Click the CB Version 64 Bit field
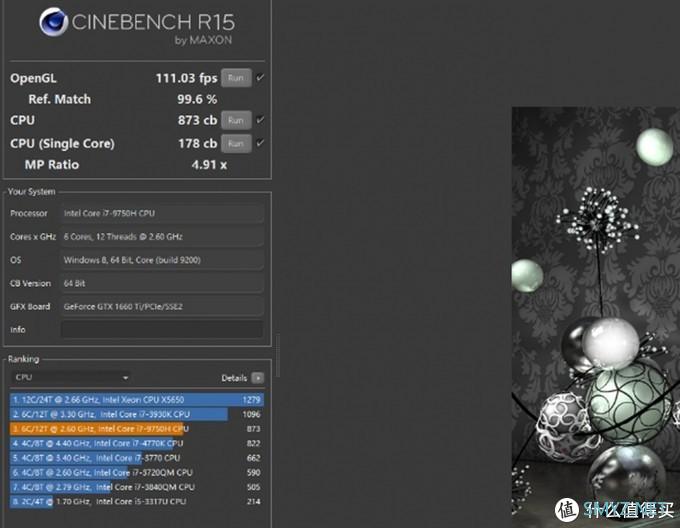 coord(162,284)
